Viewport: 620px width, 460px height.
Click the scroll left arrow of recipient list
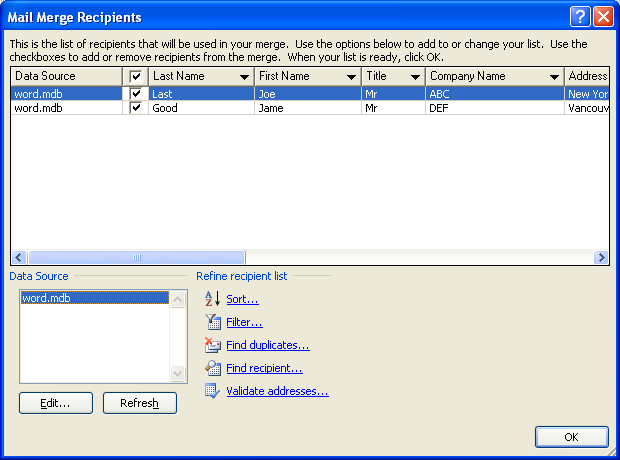(19, 257)
